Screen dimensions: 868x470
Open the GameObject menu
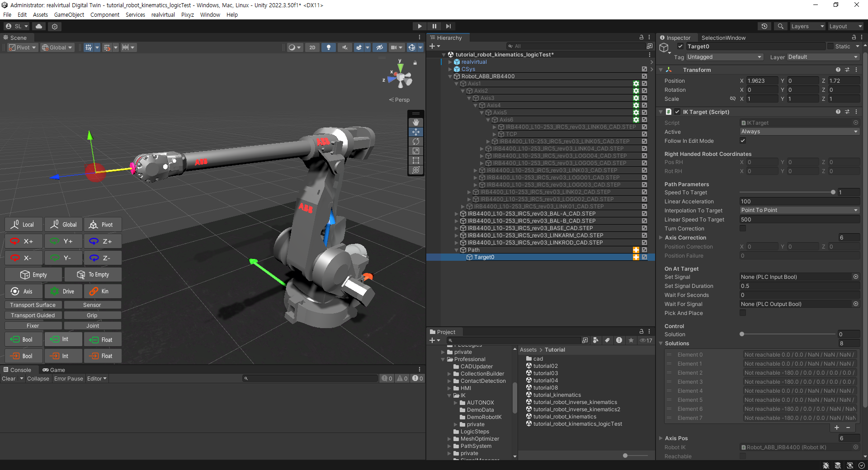(x=69, y=14)
